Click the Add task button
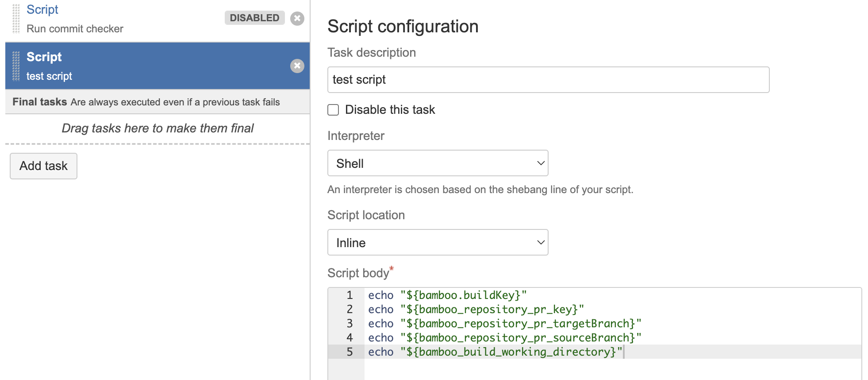 click(43, 166)
